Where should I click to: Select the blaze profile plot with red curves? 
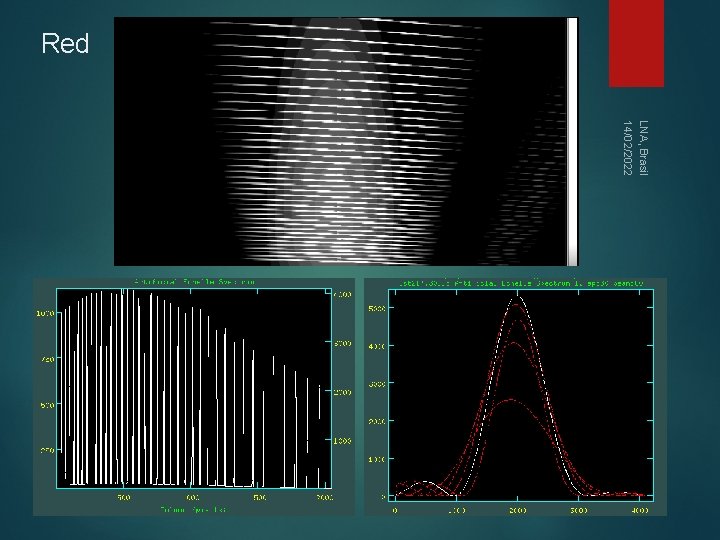515,396
